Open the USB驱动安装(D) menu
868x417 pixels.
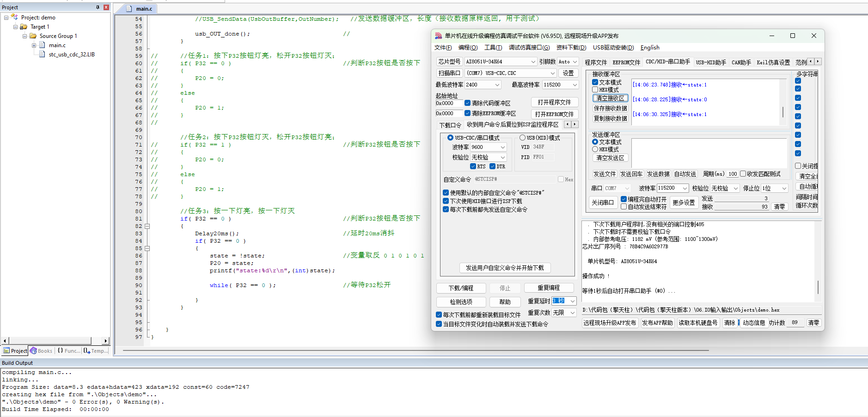(613, 48)
